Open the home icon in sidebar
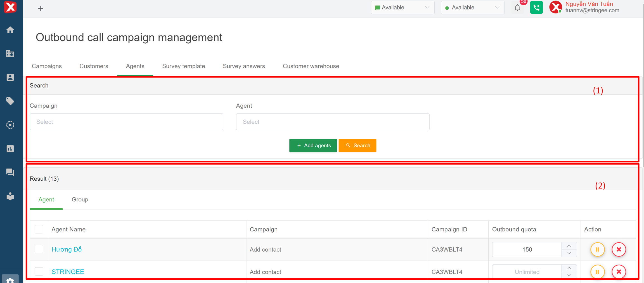 (x=10, y=30)
